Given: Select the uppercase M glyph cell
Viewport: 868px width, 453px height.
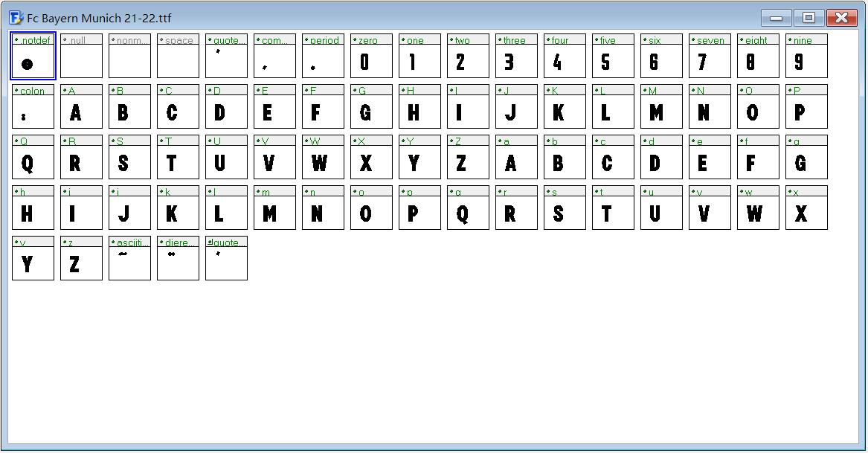Looking at the screenshot, I should pos(661,107).
